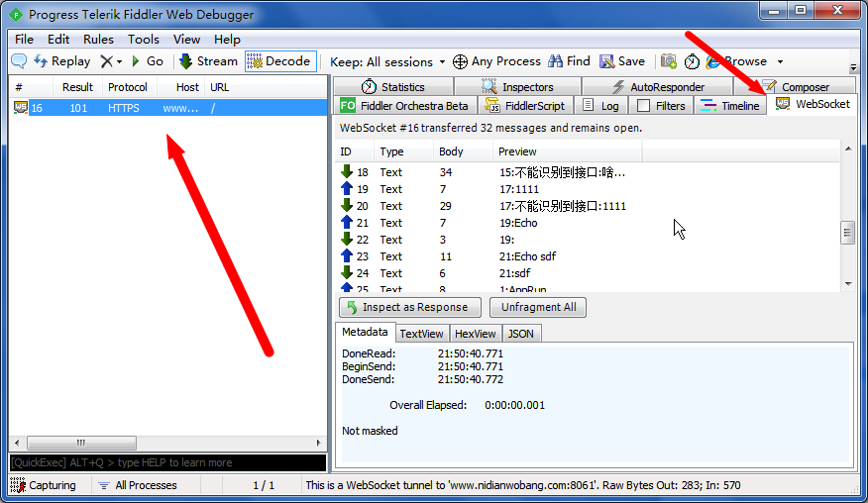Click Replay in the toolbar
Screen dimensions: 868x503
[x=62, y=61]
